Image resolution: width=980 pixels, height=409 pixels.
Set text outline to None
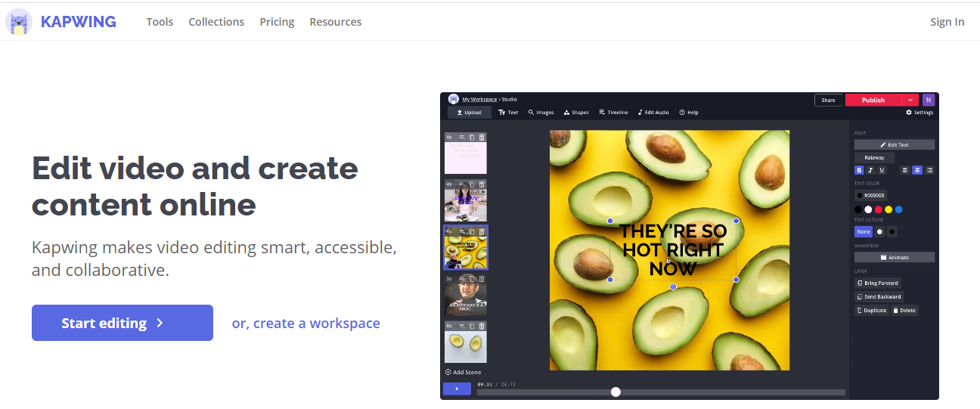pyautogui.click(x=864, y=231)
